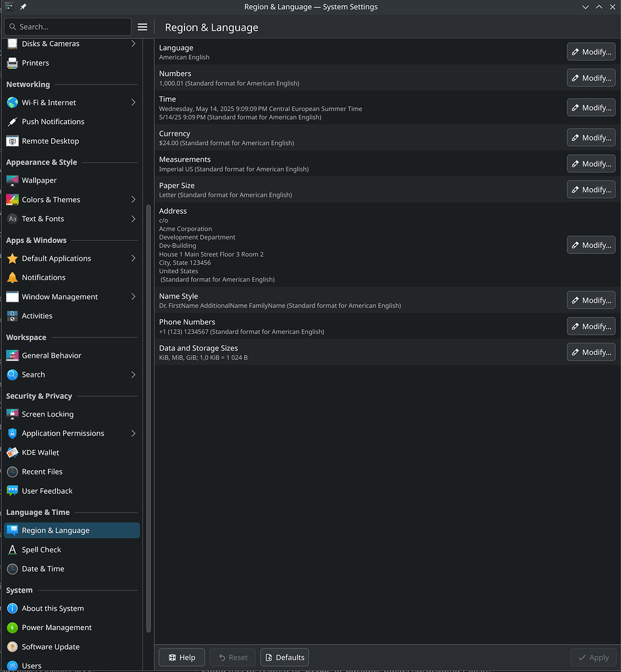Select the Printers sidebar icon
Viewport: 621px width, 672px height.
tap(13, 62)
